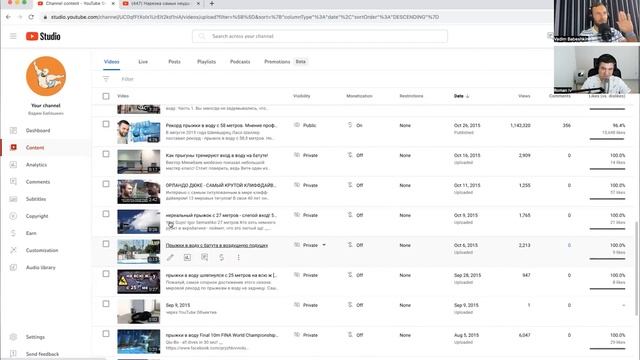Open the orange channel avatar
The width and height of the screenshot is (640, 360).
[46, 76]
